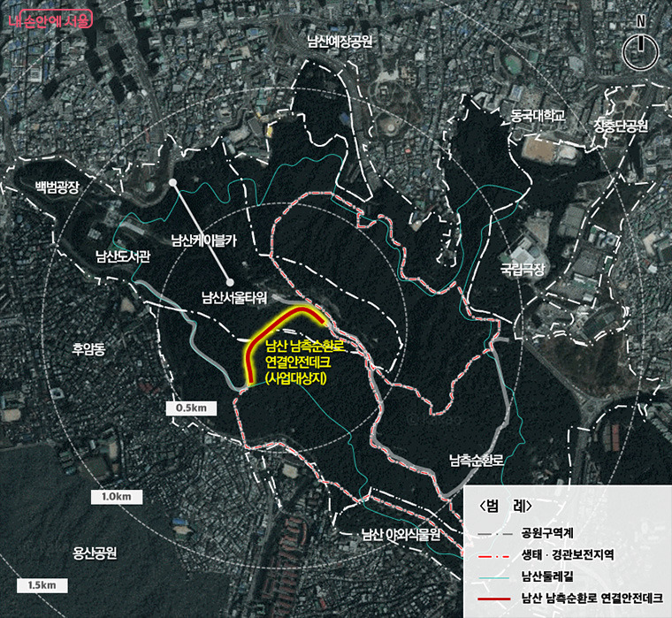
Task: Select the 장충단공원 label
Action: coord(620,126)
